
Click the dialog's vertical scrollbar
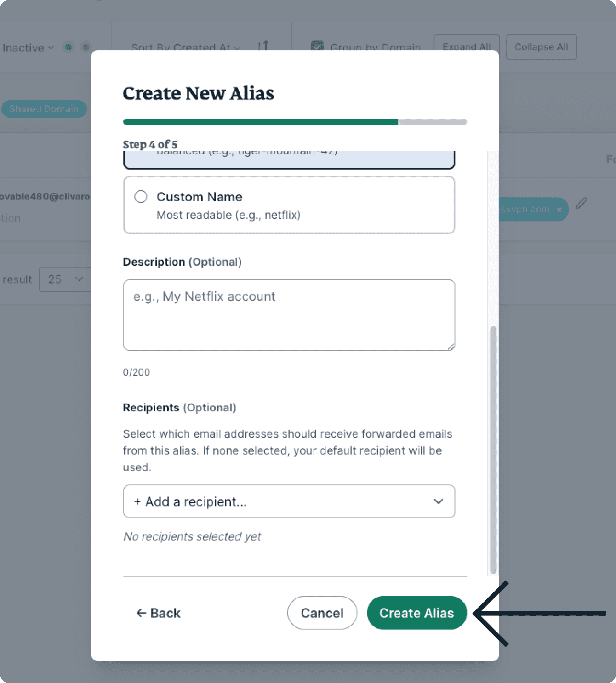coord(493,450)
